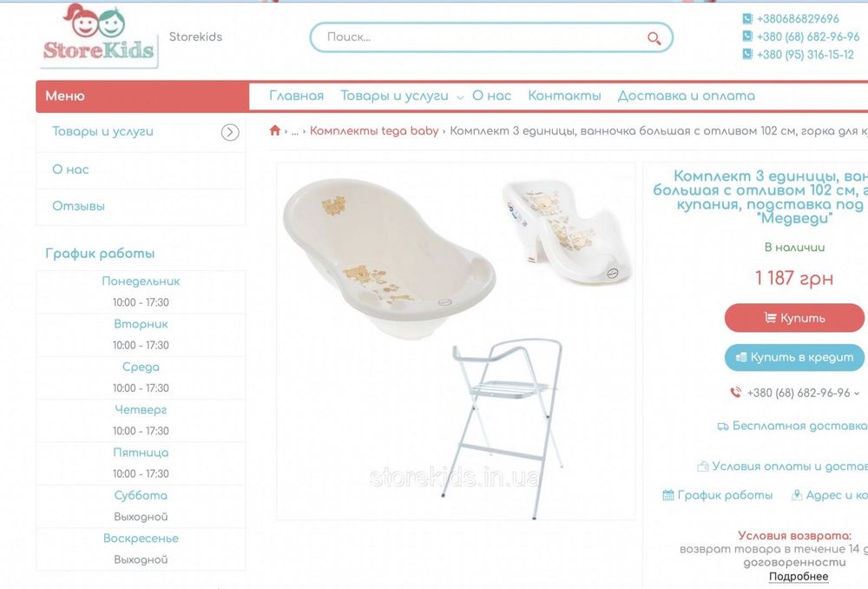This screenshot has height=589, width=868.
Task: Click the phone icon beside +380 (95) 316-15-12
Action: pyautogui.click(x=747, y=55)
